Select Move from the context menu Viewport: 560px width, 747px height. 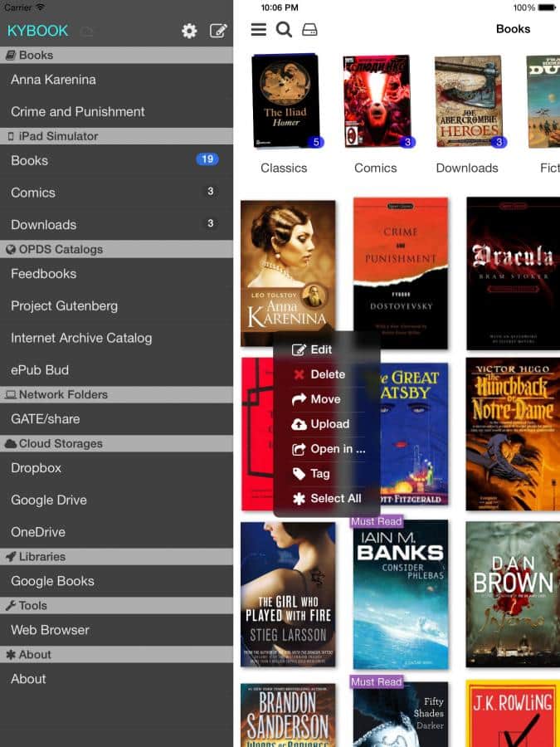point(324,399)
